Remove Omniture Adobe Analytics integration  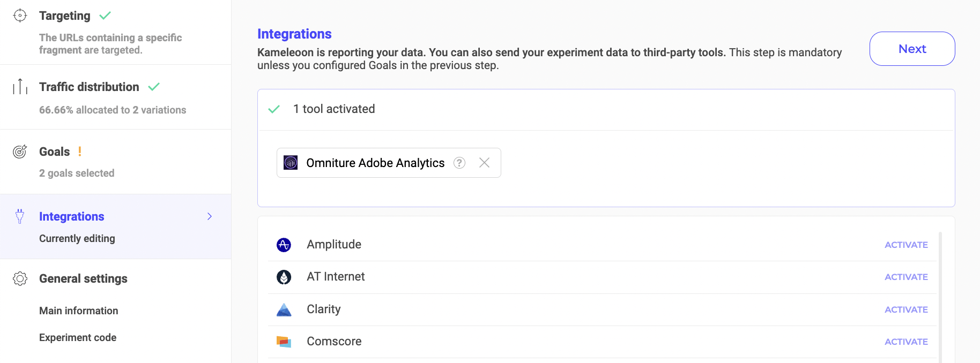point(484,163)
